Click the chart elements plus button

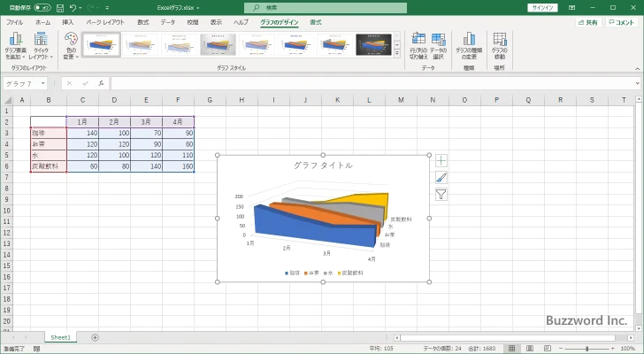tap(441, 160)
